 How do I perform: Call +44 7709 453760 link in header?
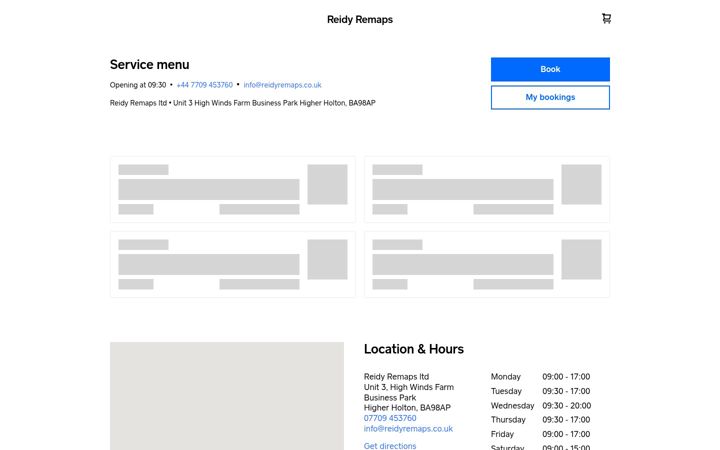point(204,85)
